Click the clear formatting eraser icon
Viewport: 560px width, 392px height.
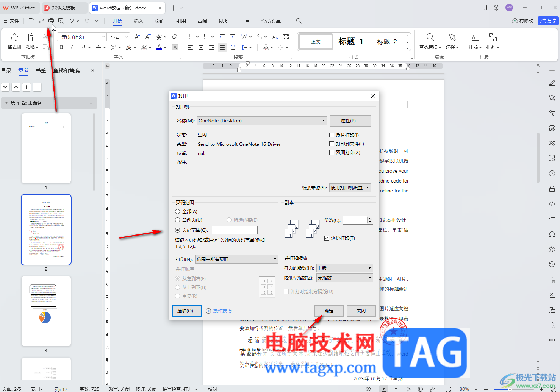[175, 37]
